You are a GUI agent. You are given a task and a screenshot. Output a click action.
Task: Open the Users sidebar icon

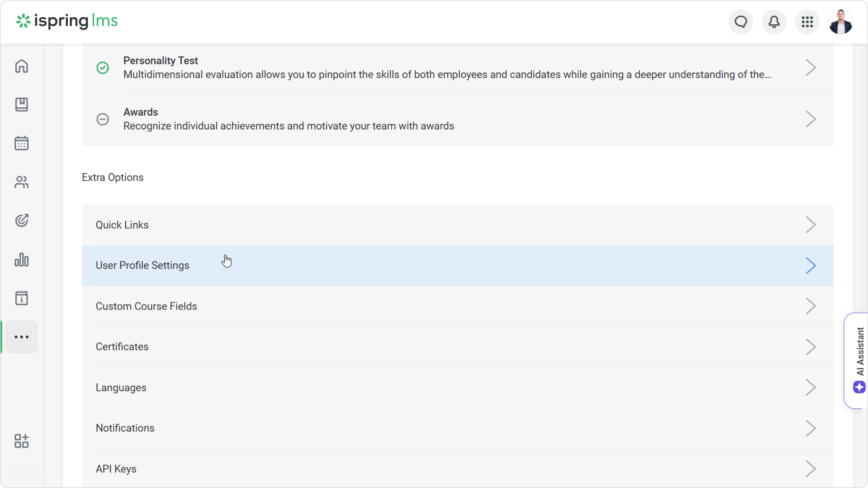22,182
